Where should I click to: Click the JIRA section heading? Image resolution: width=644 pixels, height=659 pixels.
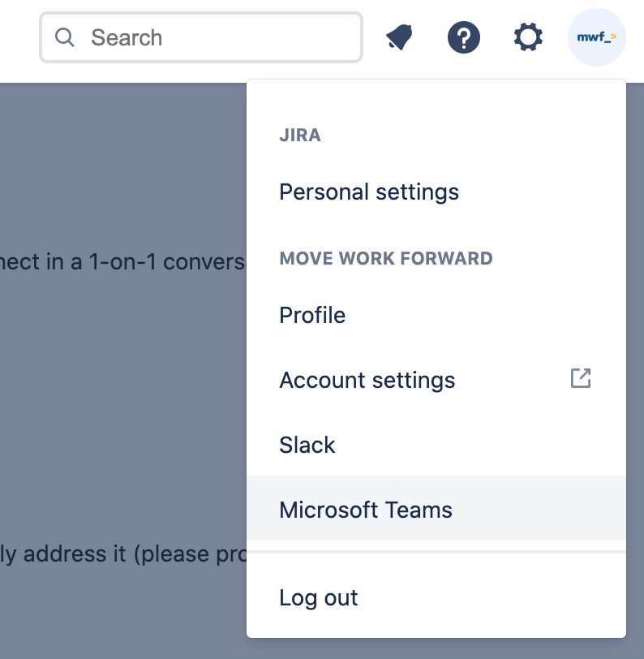300,136
